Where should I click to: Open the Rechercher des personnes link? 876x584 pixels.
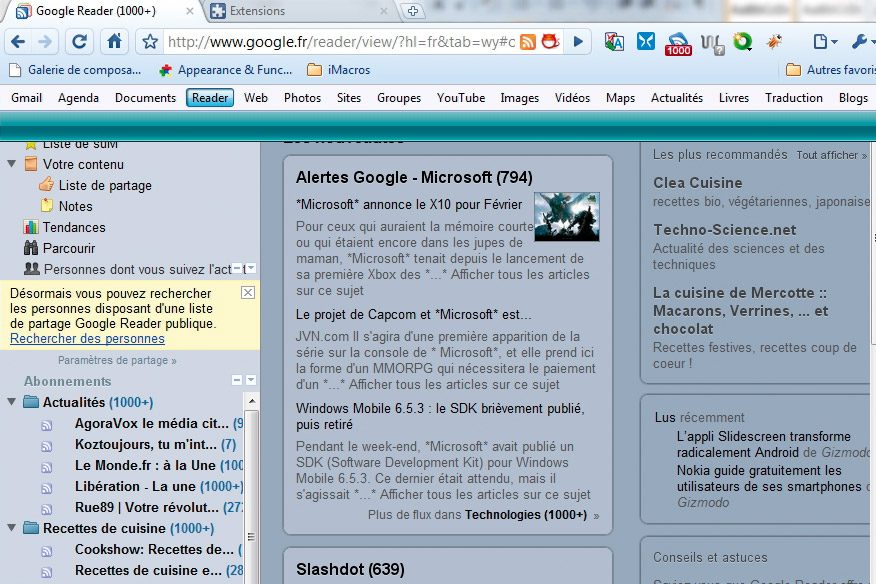point(87,339)
